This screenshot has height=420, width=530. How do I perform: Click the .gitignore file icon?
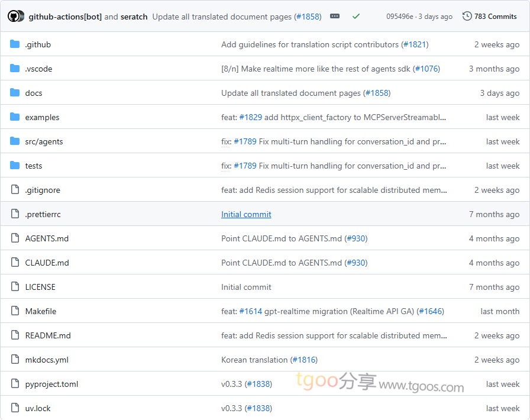[x=15, y=190]
